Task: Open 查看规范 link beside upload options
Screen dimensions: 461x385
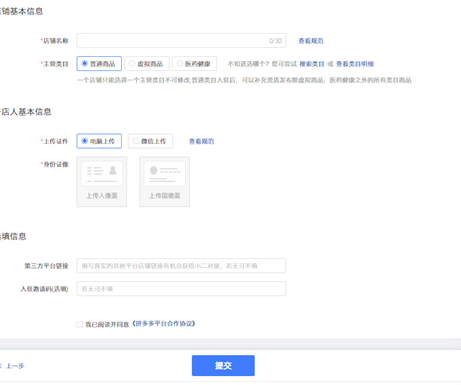Action: [201, 141]
